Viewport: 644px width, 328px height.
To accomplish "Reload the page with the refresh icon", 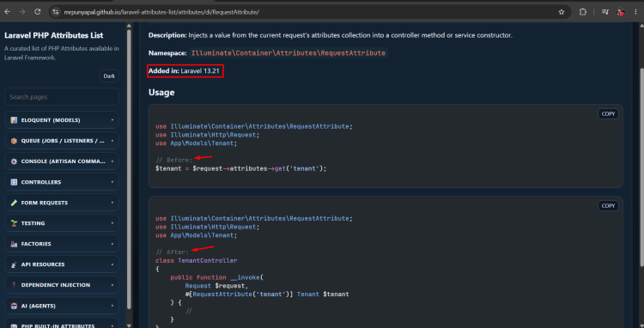I will [38, 12].
